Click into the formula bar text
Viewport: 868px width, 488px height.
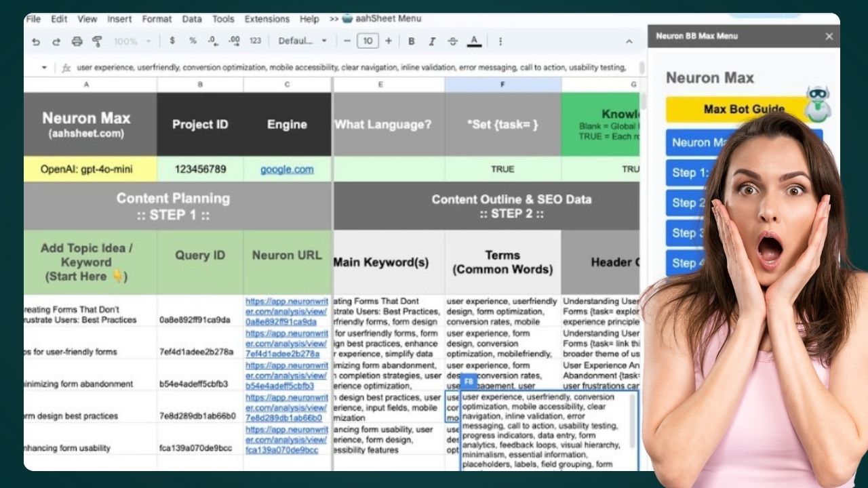coord(351,68)
